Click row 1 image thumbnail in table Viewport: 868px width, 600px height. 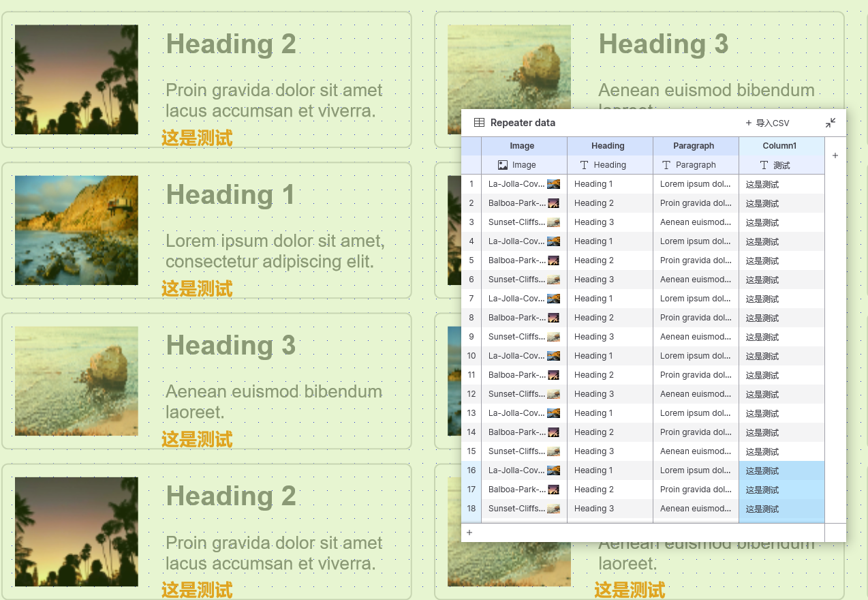point(554,184)
